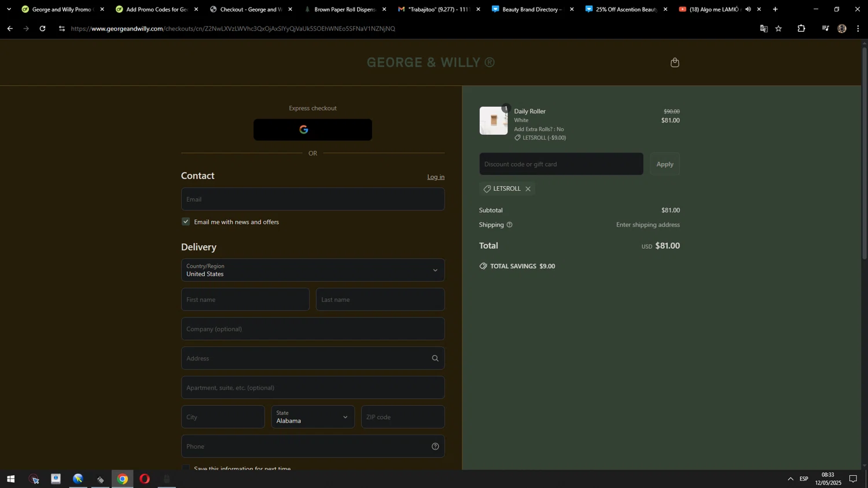Open the Log in link
The image size is (868, 488).
coord(436,177)
